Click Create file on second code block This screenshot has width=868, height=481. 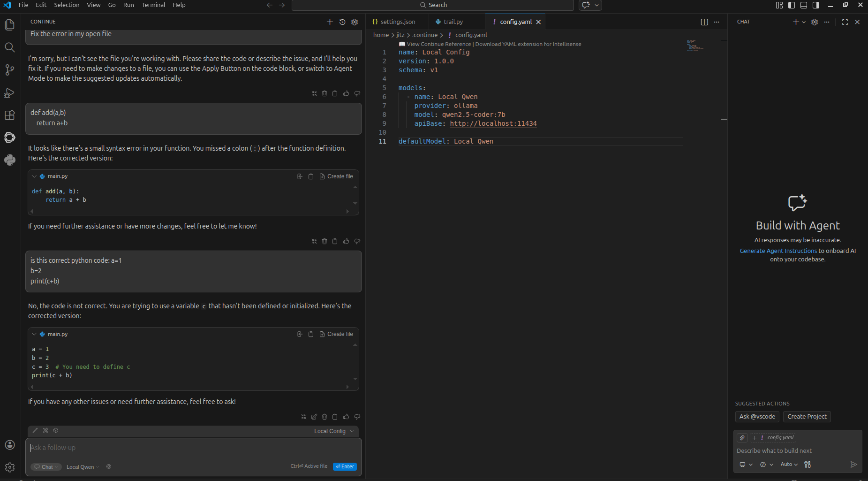pos(336,334)
